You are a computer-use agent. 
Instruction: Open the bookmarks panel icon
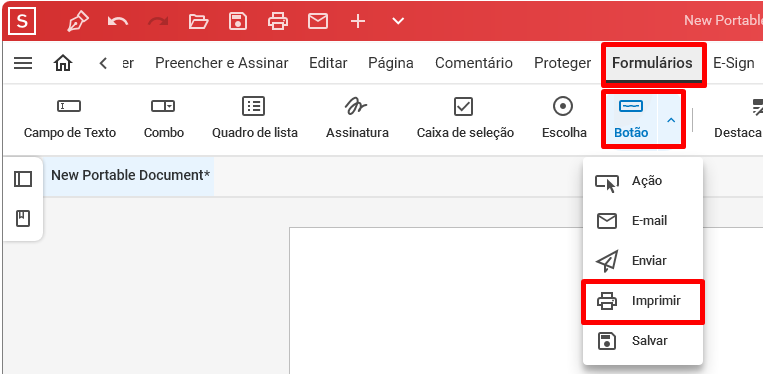tap(23, 218)
